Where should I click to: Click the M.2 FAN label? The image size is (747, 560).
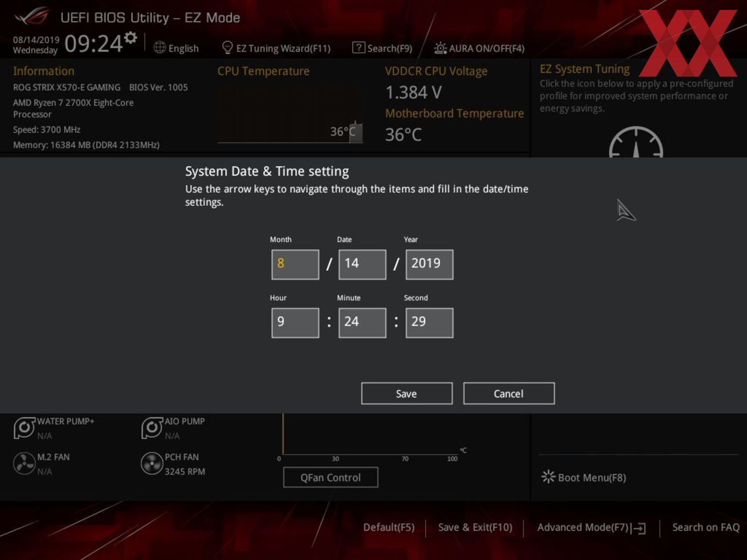[x=53, y=457]
